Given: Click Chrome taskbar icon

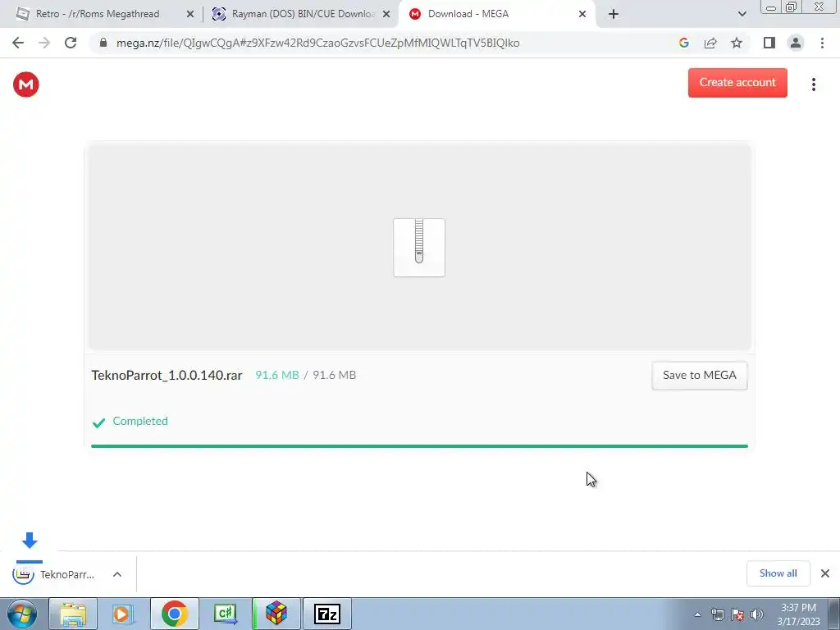Looking at the screenshot, I should click(174, 614).
